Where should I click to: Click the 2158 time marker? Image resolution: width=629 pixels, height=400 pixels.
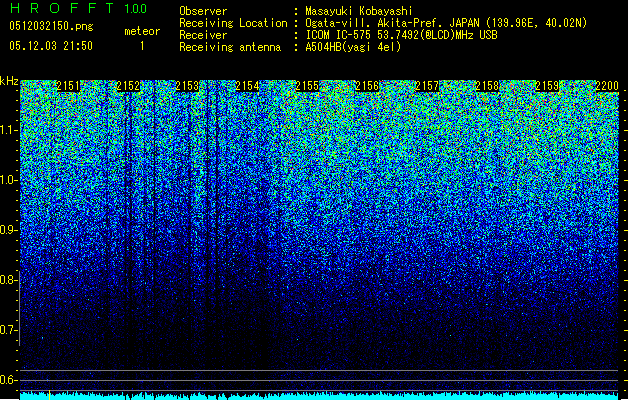tap(487, 86)
